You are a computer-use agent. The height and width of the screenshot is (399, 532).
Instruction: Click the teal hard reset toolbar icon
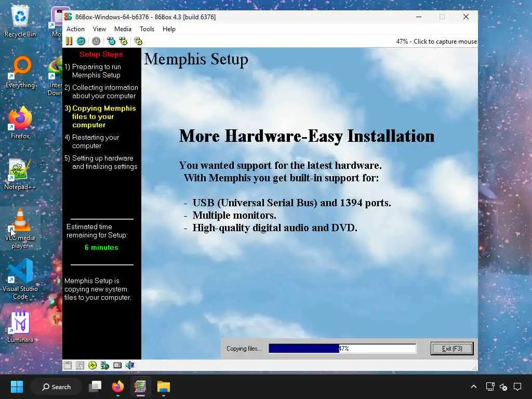pyautogui.click(x=81, y=42)
